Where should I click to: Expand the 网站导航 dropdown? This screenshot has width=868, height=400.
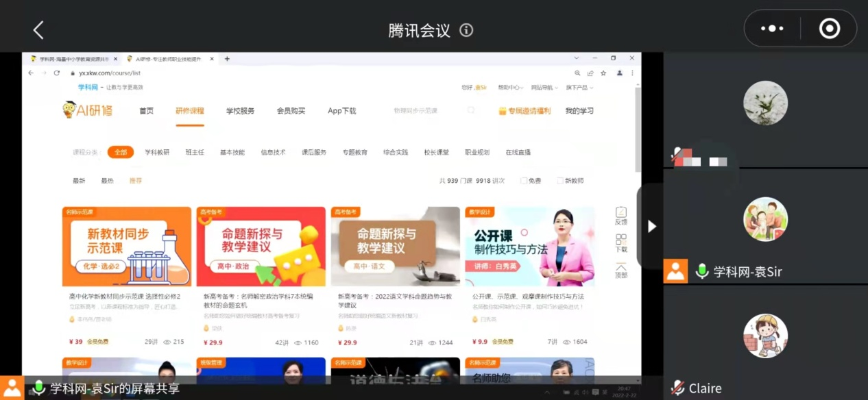544,88
